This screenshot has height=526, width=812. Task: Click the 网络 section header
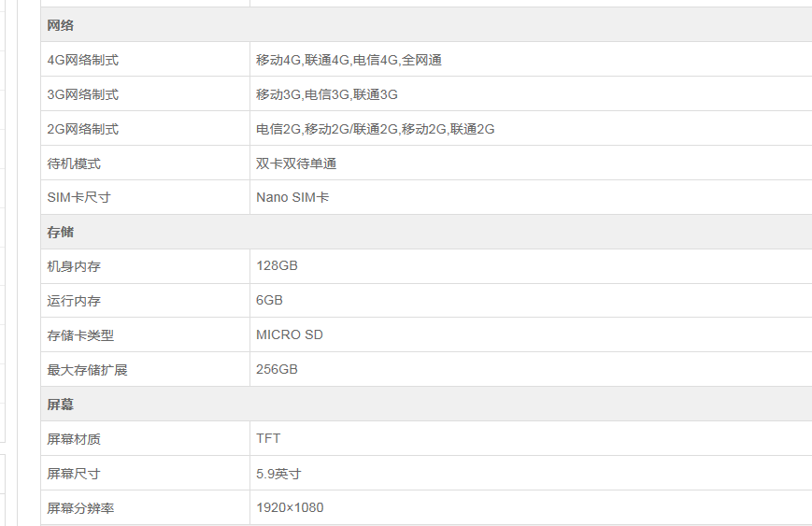(x=61, y=25)
